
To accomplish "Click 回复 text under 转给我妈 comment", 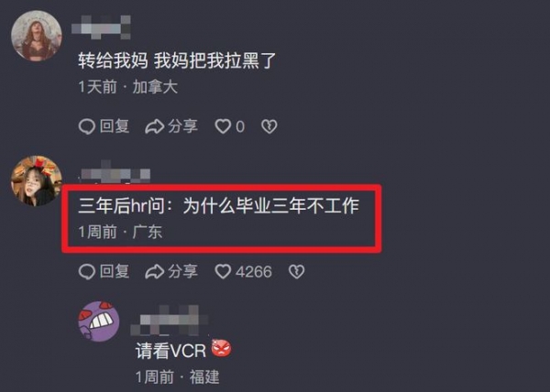I will 115,126.
